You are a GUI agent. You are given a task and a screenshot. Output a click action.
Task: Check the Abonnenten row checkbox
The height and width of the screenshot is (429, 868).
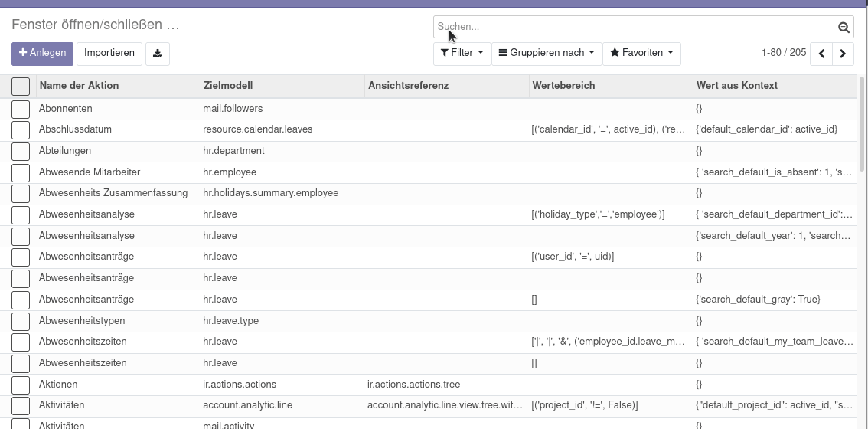[21, 110]
